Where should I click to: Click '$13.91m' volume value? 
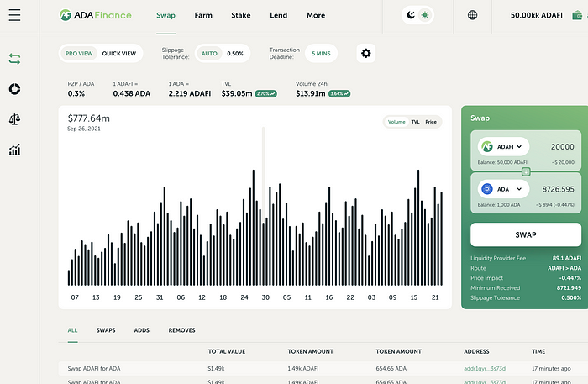pyautogui.click(x=311, y=93)
